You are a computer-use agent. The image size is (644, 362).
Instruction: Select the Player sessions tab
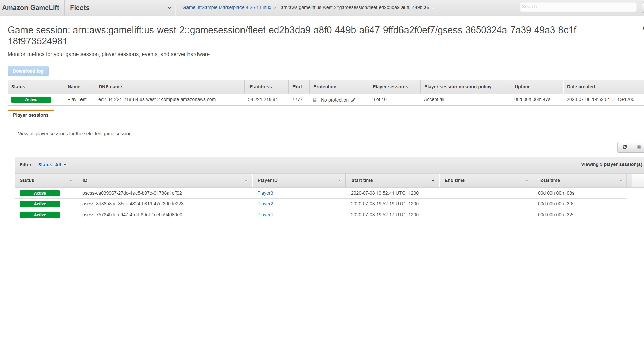click(31, 115)
